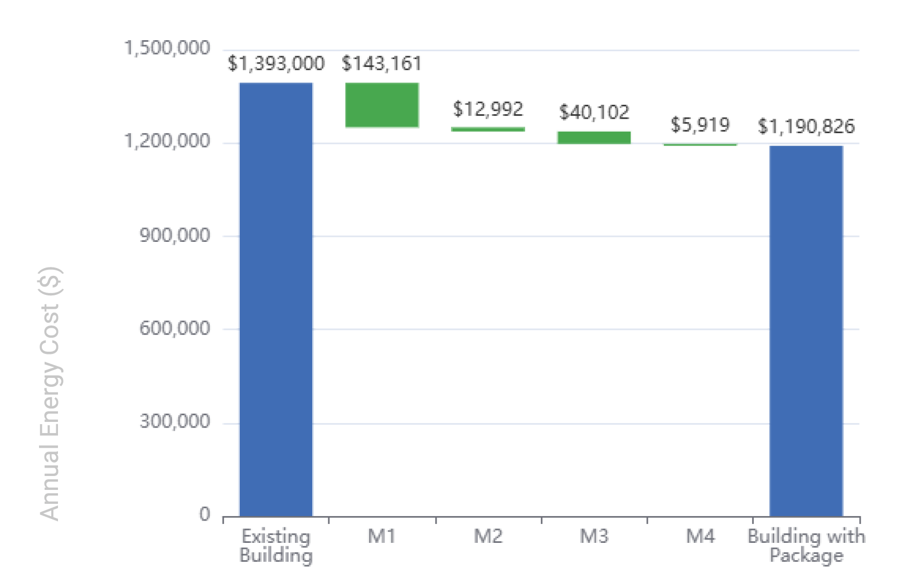Select the M1 x-axis label
The width and height of the screenshot is (907, 588).
coord(382,536)
